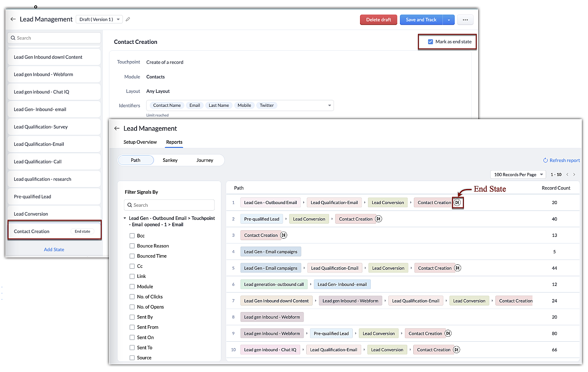
Task: Switch to Setup Overview tab
Action: 140,142
